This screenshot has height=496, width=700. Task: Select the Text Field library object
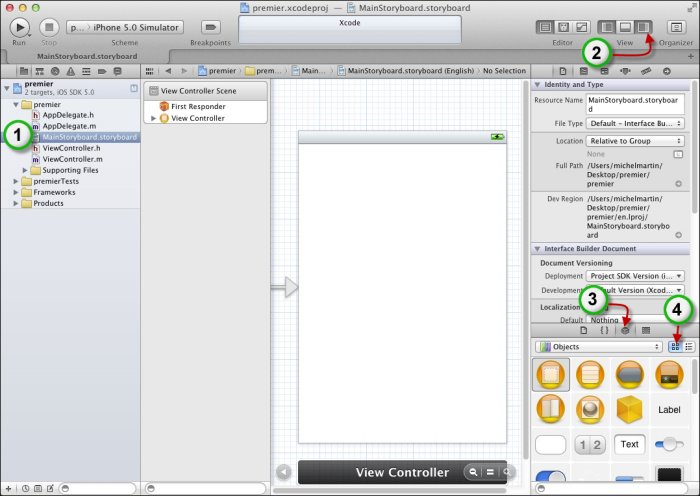[629, 444]
